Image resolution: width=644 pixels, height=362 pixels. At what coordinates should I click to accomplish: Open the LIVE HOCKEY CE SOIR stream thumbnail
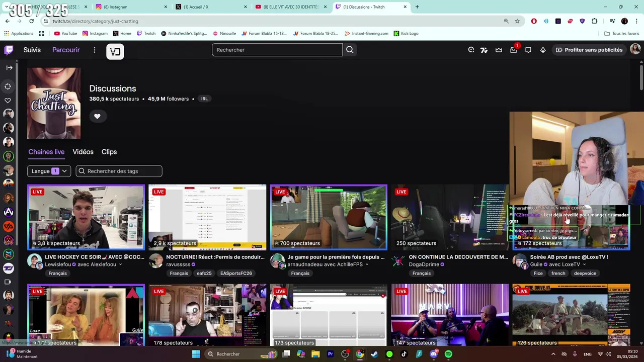tap(86, 217)
